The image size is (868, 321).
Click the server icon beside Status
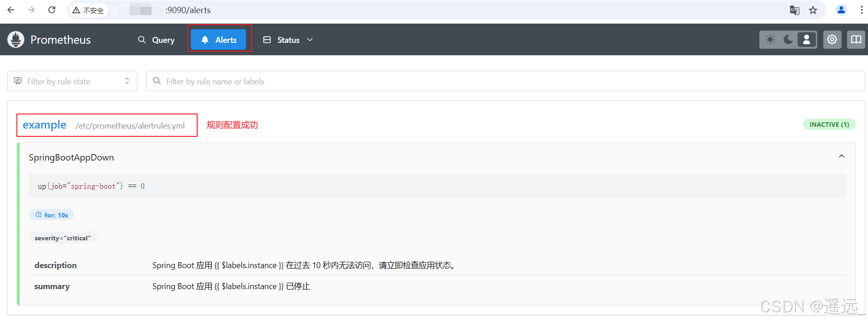pyautogui.click(x=267, y=40)
